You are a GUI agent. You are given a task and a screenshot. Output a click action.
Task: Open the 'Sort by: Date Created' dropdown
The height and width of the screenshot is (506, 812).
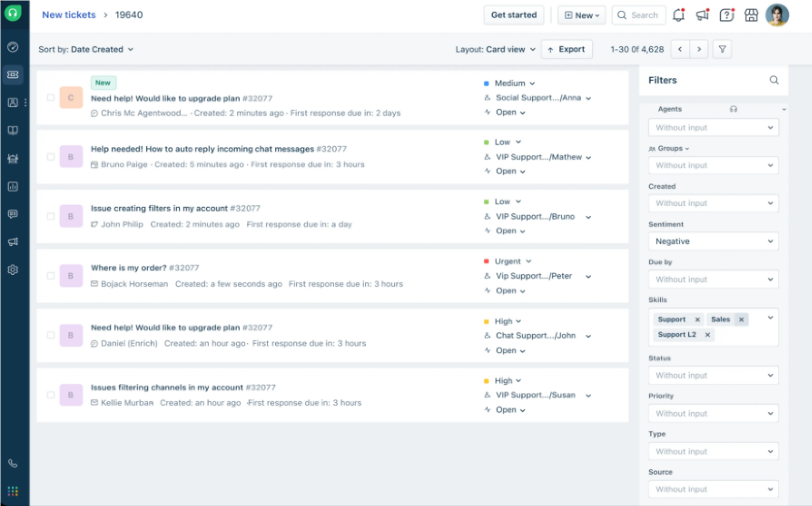click(x=86, y=49)
